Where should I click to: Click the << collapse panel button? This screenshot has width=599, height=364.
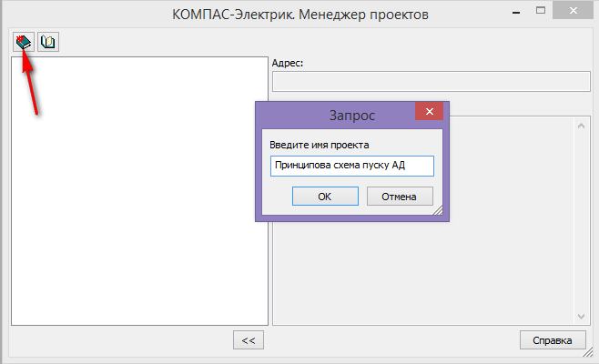pyautogui.click(x=249, y=340)
